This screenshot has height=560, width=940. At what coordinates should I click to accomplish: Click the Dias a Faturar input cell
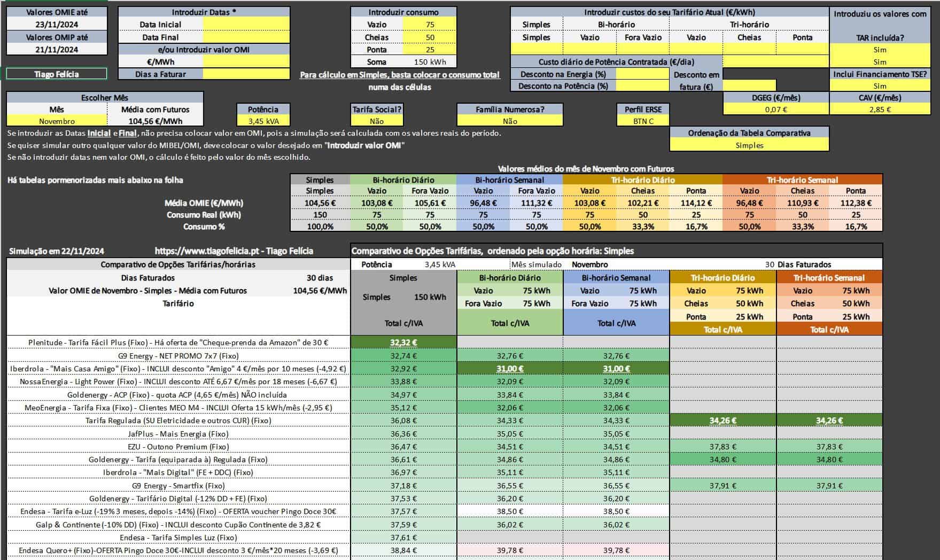246,74
